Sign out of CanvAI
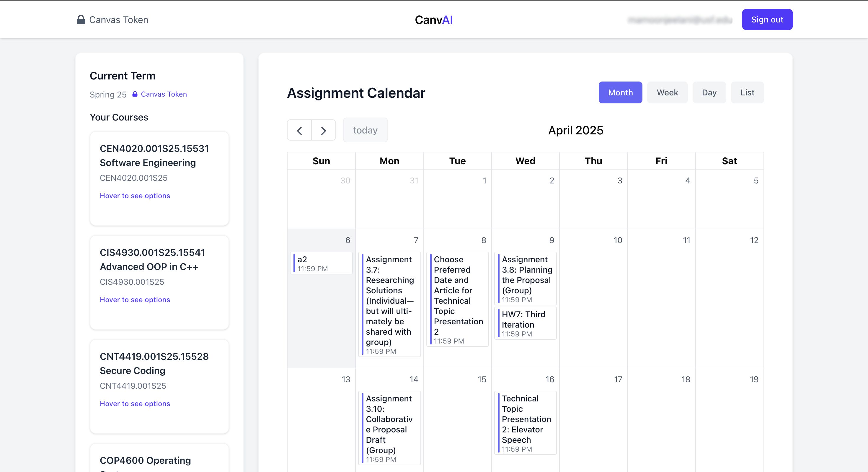Viewport: 868px width, 472px height. pos(767,19)
